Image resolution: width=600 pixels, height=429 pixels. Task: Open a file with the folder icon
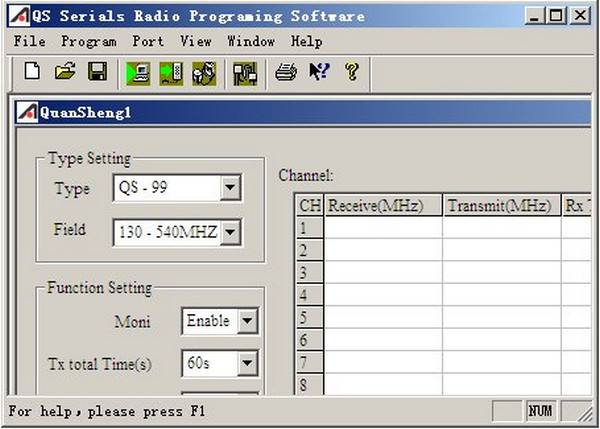point(65,72)
